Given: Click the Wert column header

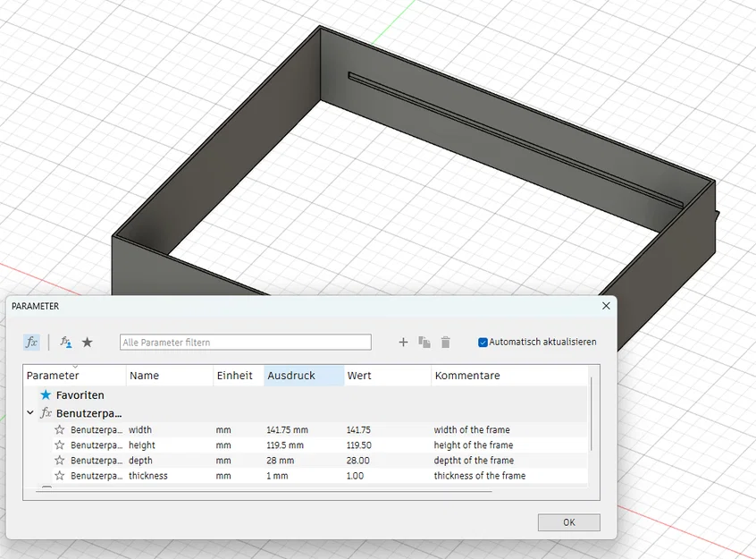Looking at the screenshot, I should click(388, 376).
